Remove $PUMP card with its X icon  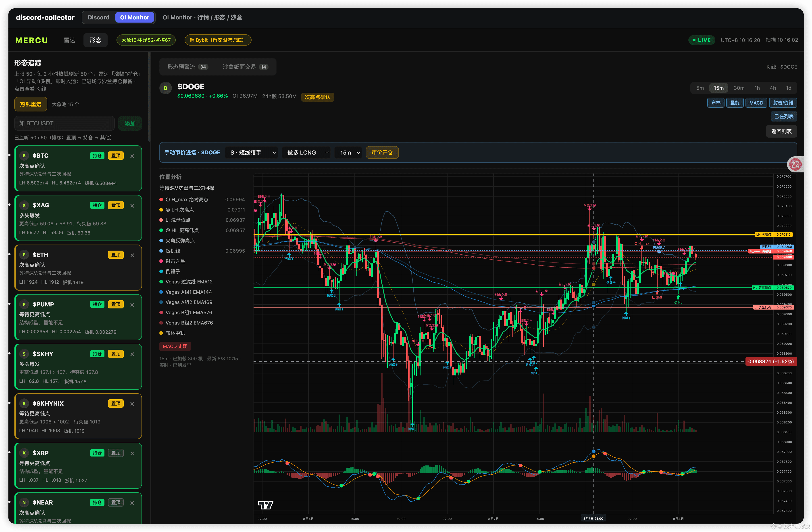pyautogui.click(x=132, y=305)
